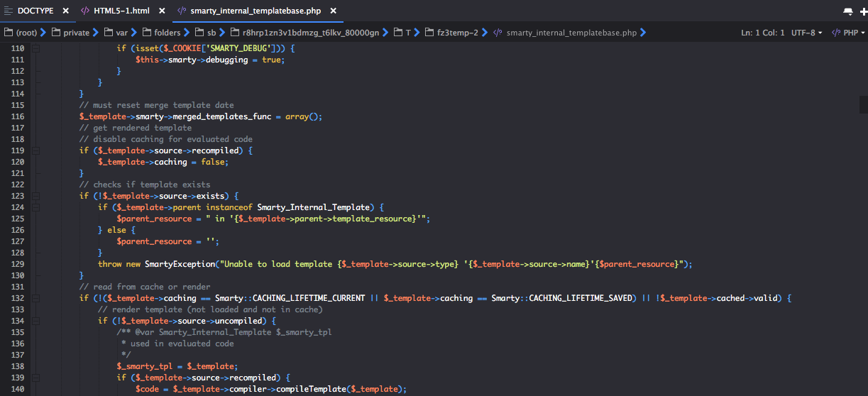Click the Ln 1 Col 1 position indicator
Image resolution: width=868 pixels, height=396 pixels.
point(763,33)
